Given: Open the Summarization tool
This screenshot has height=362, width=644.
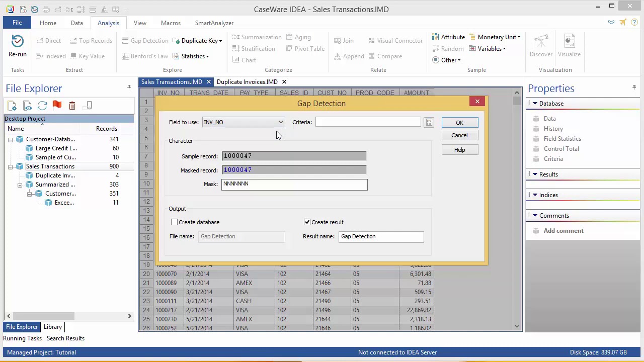Looking at the screenshot, I should click(x=257, y=37).
